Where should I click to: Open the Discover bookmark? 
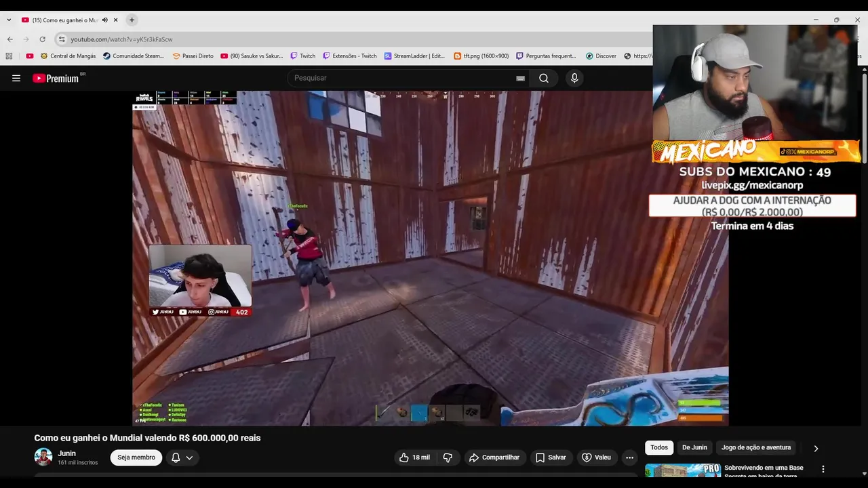tap(601, 56)
